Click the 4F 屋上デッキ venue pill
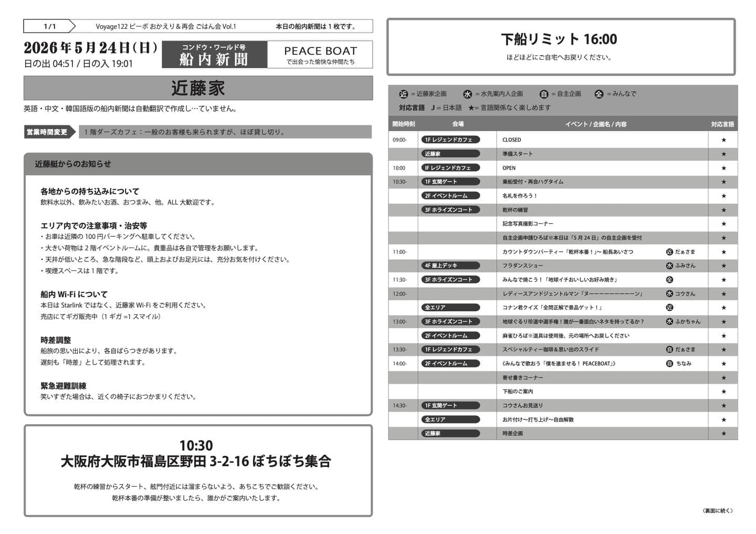This screenshot has height=534, width=756. pyautogui.click(x=450, y=266)
